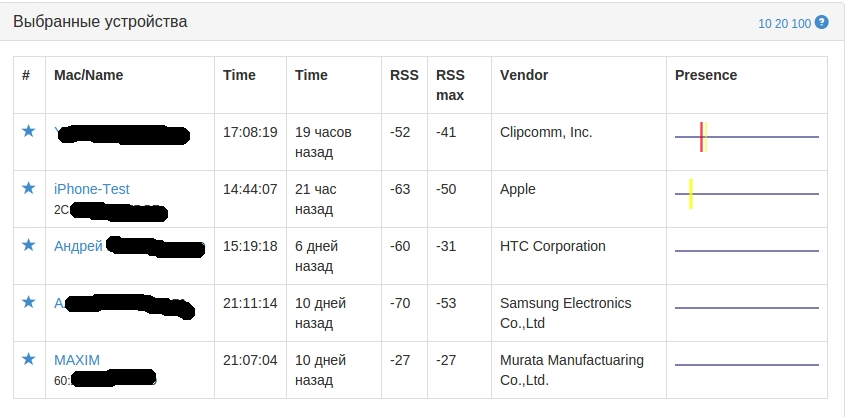Viewport: 845px width, 417px height.
Task: Click the presence timeline in the HTC Corporation row
Action: [x=747, y=251]
